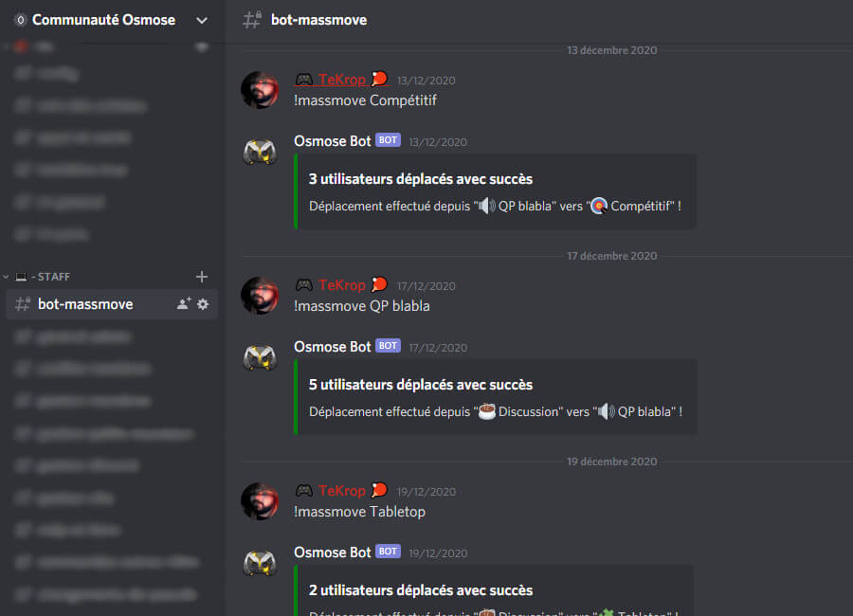The width and height of the screenshot is (853, 616).
Task: Click the STAFF category label
Action: (53, 277)
